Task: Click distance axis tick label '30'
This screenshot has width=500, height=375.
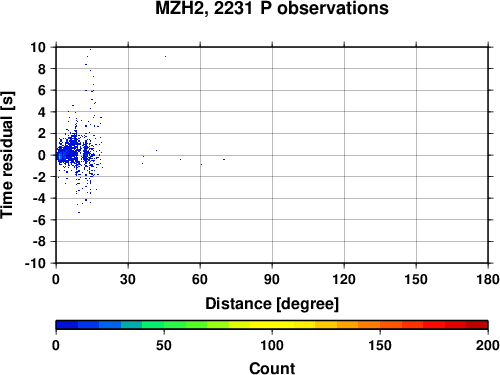Action: tap(128, 279)
